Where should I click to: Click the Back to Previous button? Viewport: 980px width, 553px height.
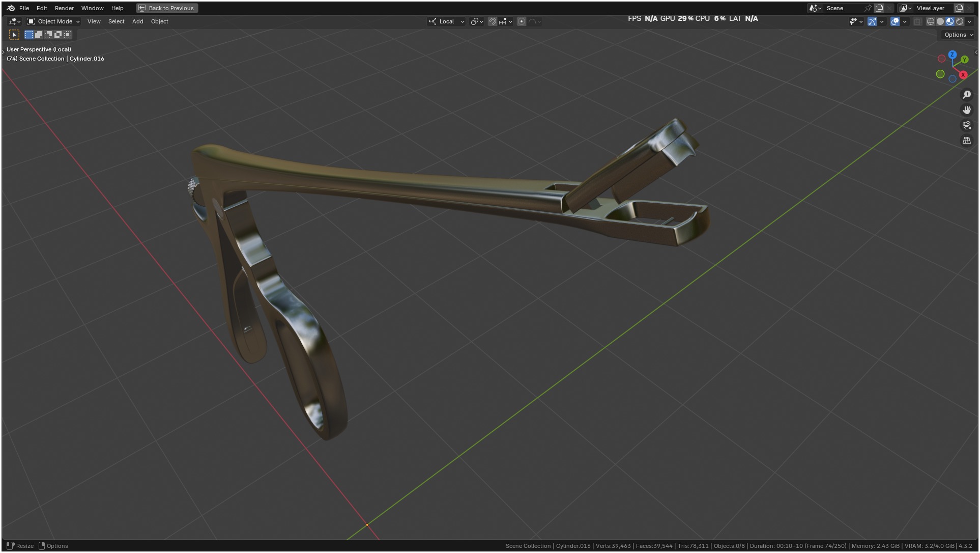(x=167, y=8)
